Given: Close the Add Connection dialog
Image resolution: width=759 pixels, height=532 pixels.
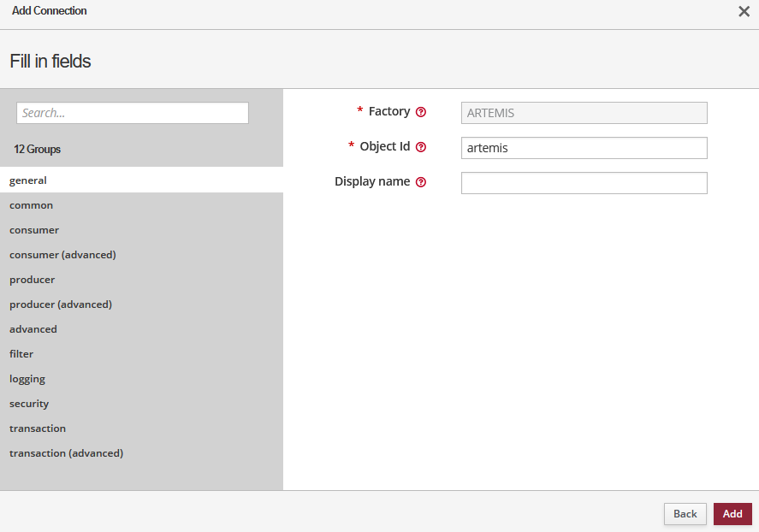Looking at the screenshot, I should click(x=744, y=11).
